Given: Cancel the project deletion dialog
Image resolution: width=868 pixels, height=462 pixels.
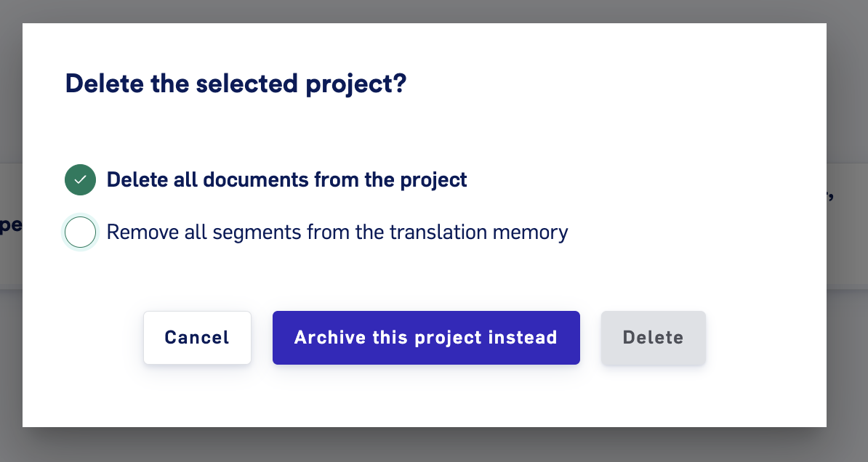Looking at the screenshot, I should (197, 338).
